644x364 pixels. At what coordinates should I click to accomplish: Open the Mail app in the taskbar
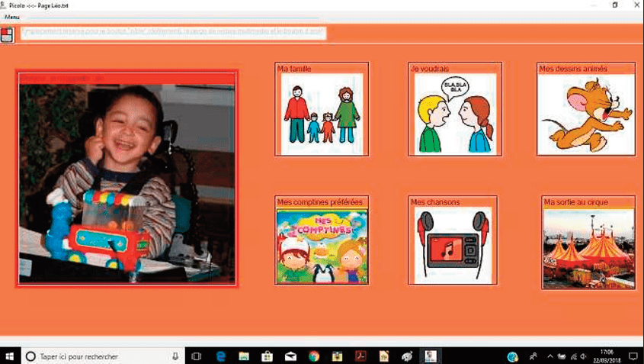point(290,356)
